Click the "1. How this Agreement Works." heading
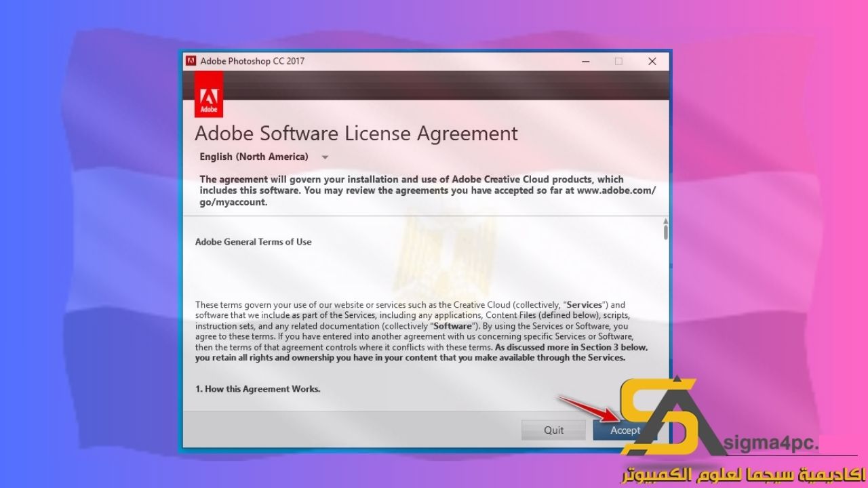Image resolution: width=868 pixels, height=488 pixels. [x=258, y=389]
